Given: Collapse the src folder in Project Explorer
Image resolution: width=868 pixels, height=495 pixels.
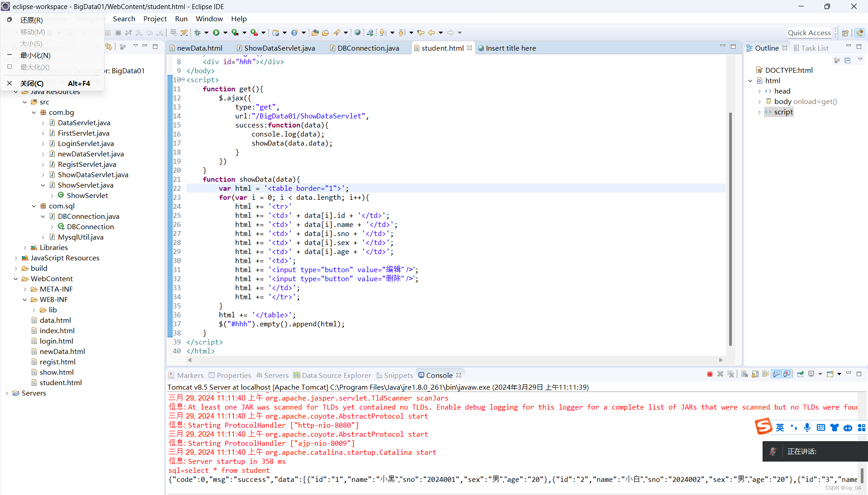Looking at the screenshot, I should pyautogui.click(x=25, y=102).
